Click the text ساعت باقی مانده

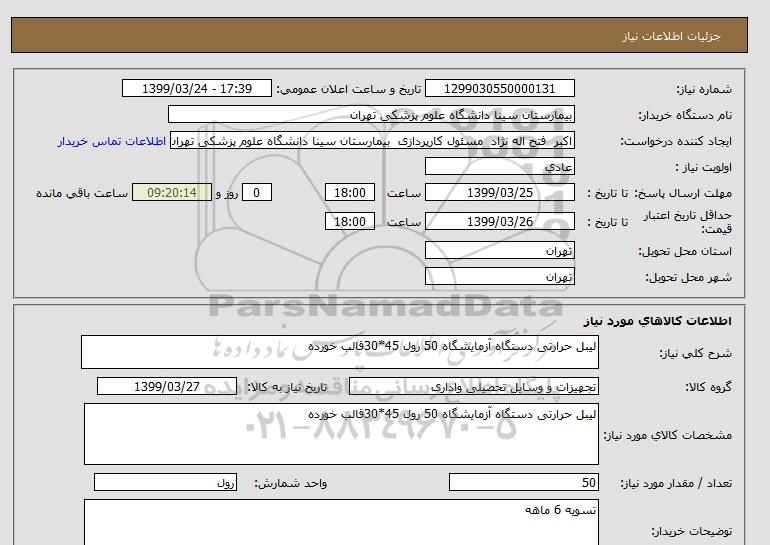tap(82, 193)
